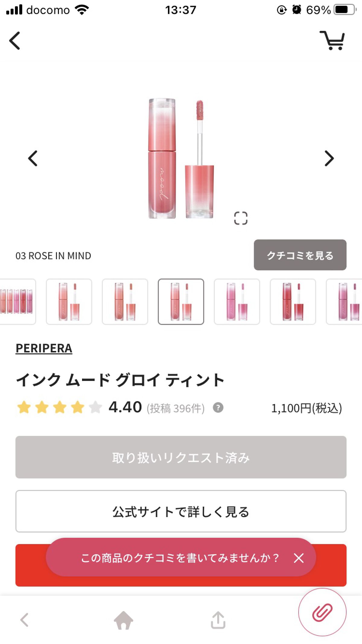Tap the fullscreen expand image icon
Image resolution: width=362 pixels, height=644 pixels.
240,218
